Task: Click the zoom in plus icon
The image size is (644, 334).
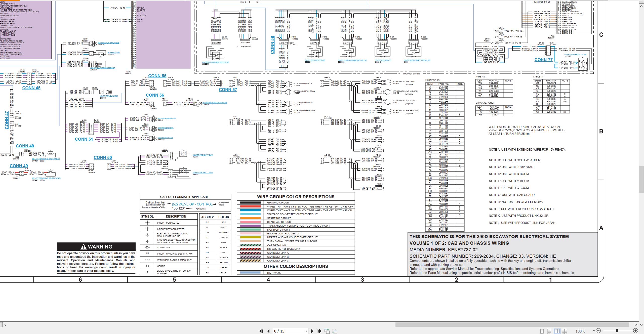Action: [x=636, y=331]
